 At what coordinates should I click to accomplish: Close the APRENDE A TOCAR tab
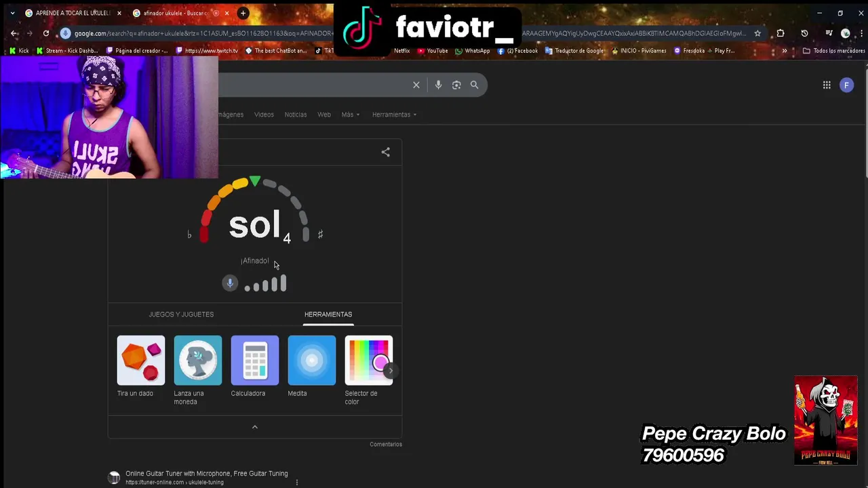tap(119, 13)
